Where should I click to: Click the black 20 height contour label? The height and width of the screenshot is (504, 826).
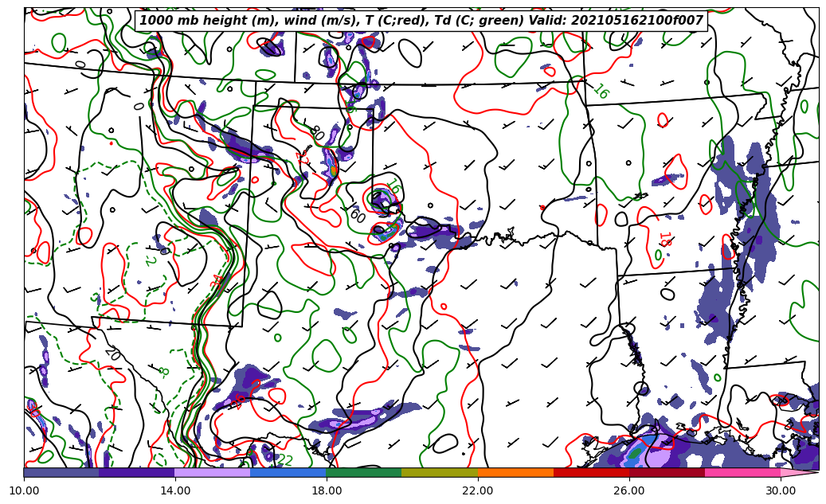coord(112,354)
